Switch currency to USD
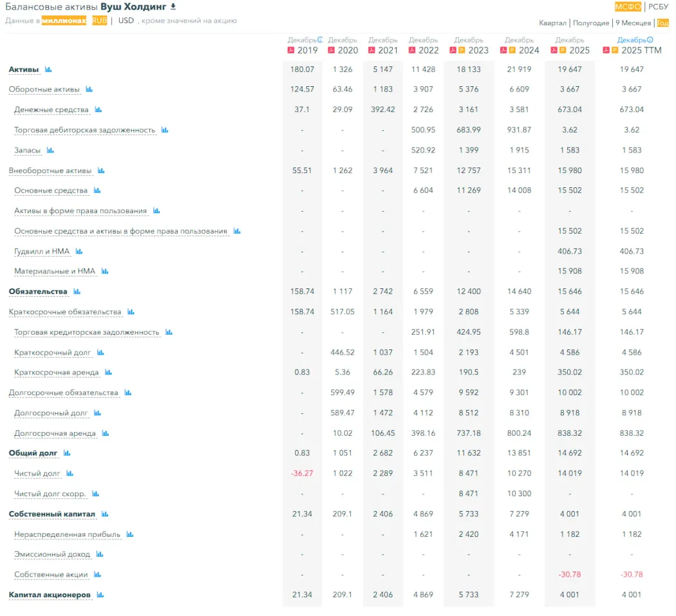The width and height of the screenshot is (676, 616). [126, 21]
